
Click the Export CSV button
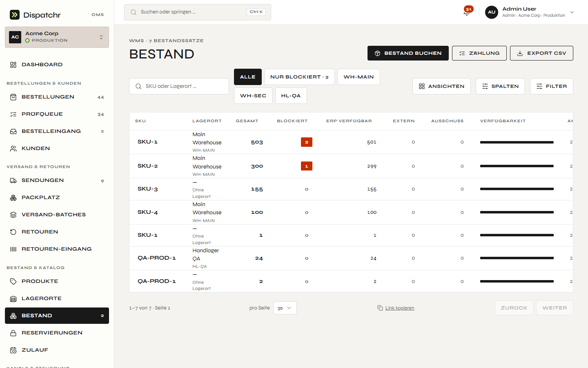[x=541, y=53]
